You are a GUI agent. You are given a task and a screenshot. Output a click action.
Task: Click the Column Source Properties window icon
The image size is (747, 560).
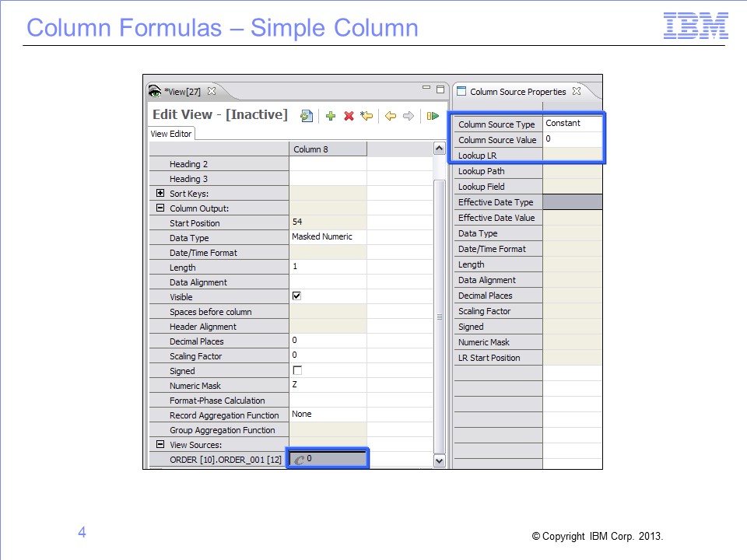click(x=461, y=91)
